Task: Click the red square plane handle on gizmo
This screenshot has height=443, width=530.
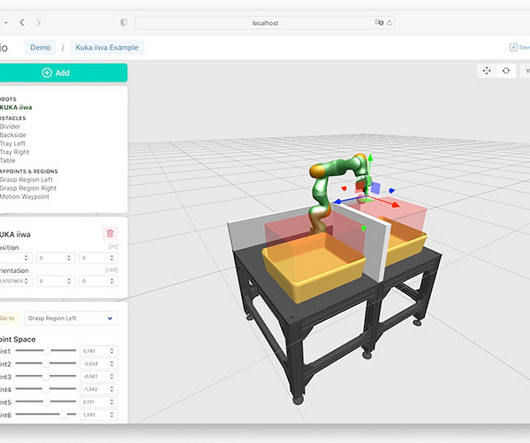Action: coord(359,186)
